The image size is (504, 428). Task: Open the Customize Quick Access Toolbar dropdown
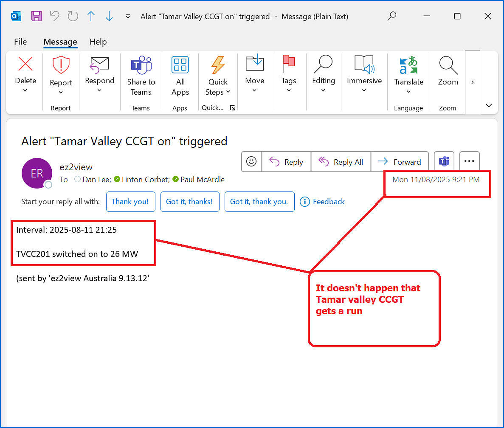[x=128, y=17]
